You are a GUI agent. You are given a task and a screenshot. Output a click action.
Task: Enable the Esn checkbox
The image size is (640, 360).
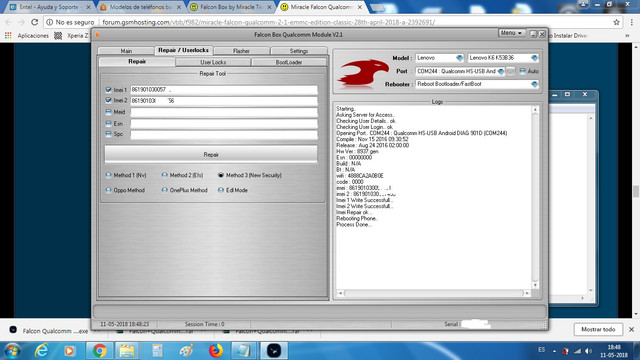coord(108,123)
